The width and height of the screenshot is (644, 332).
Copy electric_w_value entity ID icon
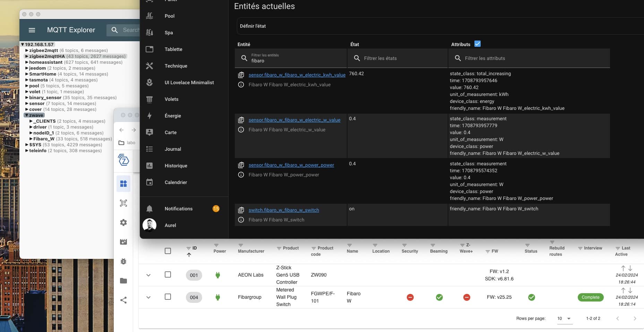coord(241,120)
